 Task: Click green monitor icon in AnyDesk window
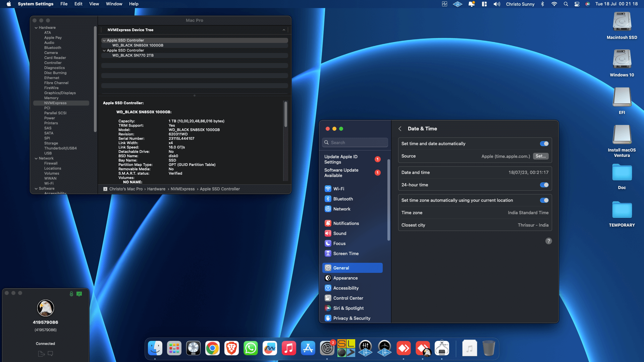point(79,294)
